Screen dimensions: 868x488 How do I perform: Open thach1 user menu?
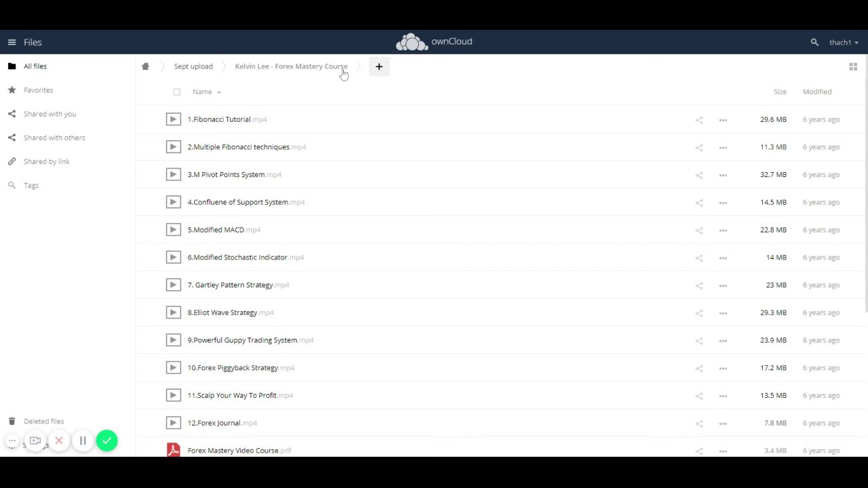pos(844,42)
